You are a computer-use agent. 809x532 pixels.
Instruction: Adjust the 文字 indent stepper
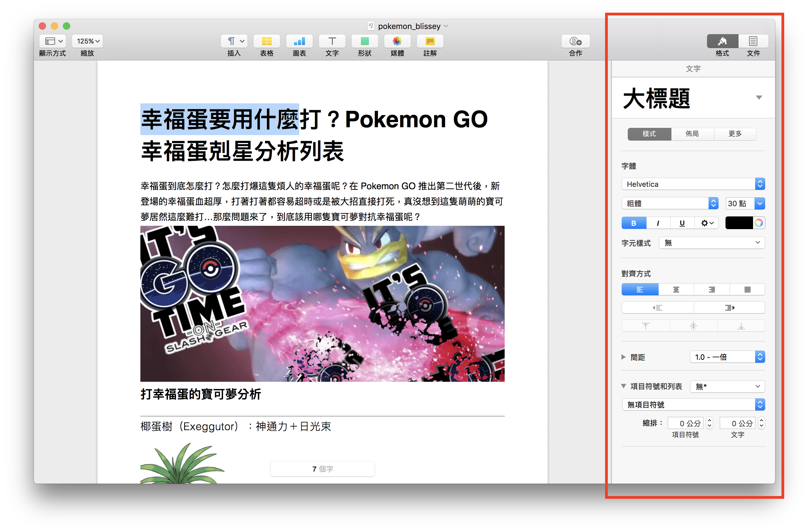(x=762, y=423)
